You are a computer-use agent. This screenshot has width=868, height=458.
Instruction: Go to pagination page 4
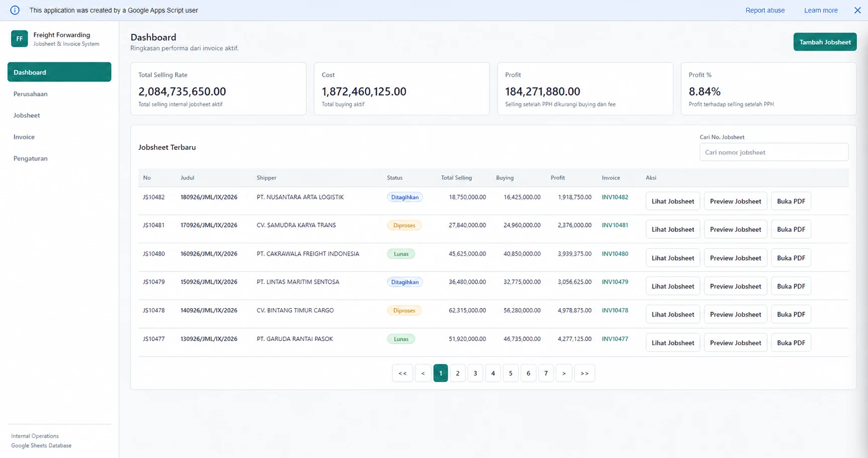click(493, 373)
